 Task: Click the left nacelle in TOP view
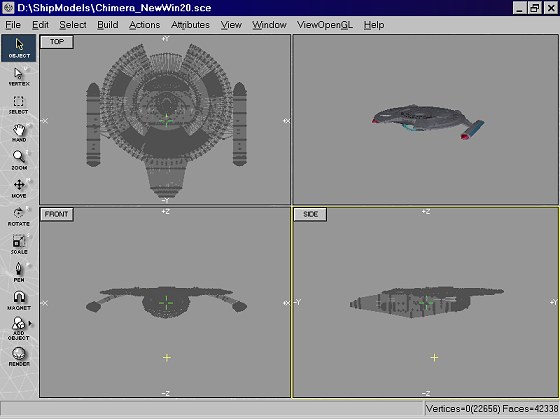click(93, 125)
